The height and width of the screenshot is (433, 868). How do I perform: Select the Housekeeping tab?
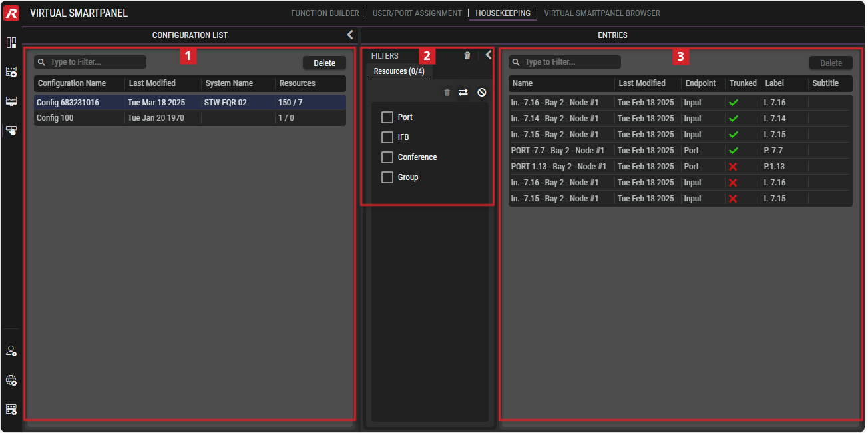(x=503, y=13)
